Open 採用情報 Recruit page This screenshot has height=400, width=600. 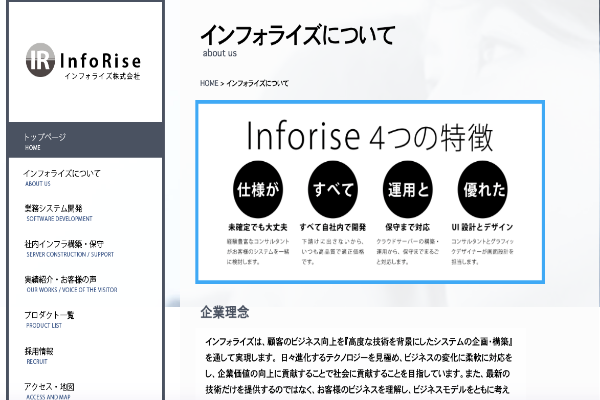(39, 356)
